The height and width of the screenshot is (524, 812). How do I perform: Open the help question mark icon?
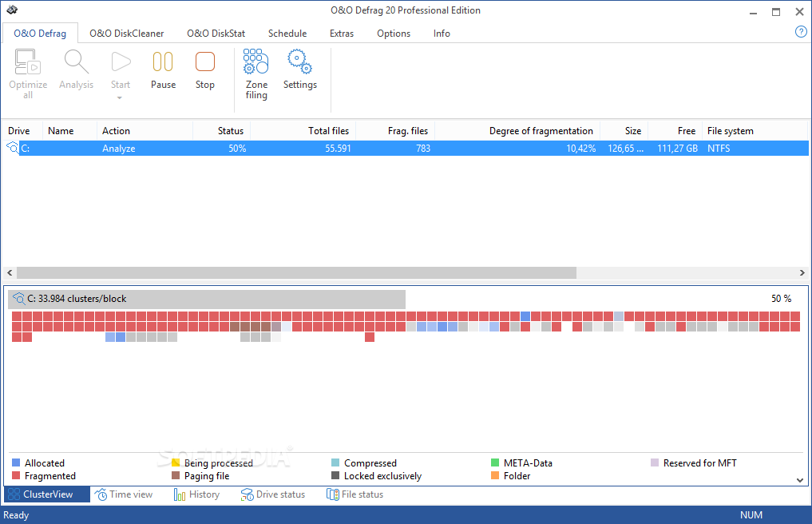(x=801, y=32)
